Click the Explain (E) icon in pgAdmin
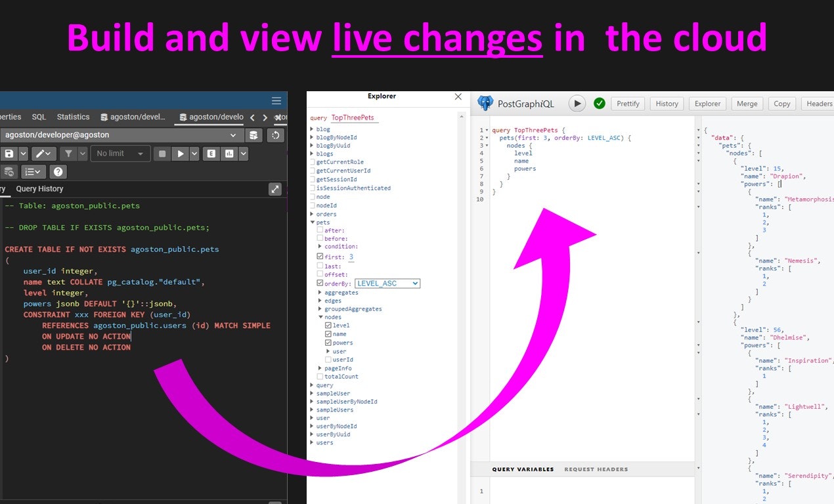This screenshot has height=504, width=834. pos(211,154)
